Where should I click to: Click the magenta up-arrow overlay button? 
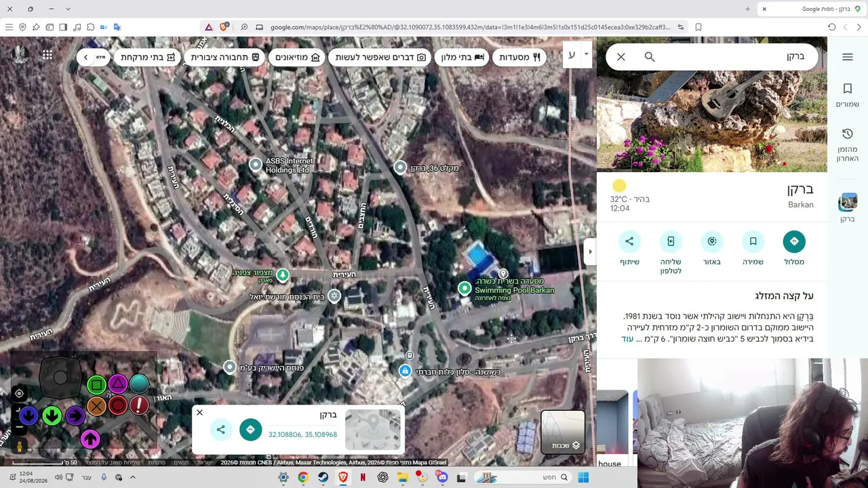point(90,440)
